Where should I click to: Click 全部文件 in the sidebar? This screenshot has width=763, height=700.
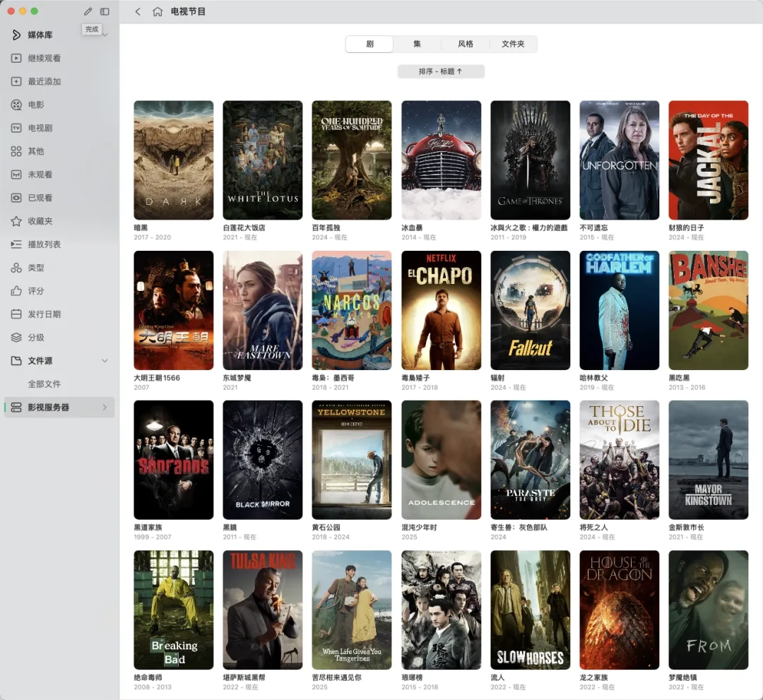(45, 384)
